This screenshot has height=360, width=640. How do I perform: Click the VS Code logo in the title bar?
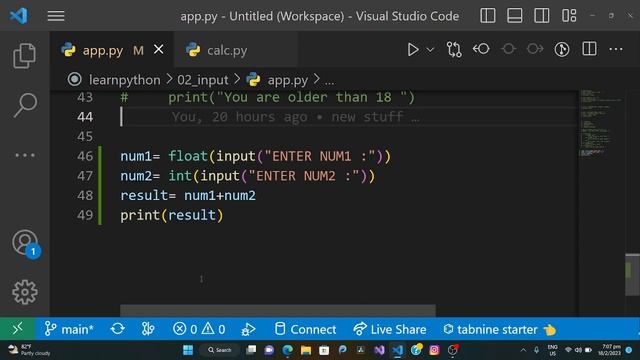coord(19,16)
